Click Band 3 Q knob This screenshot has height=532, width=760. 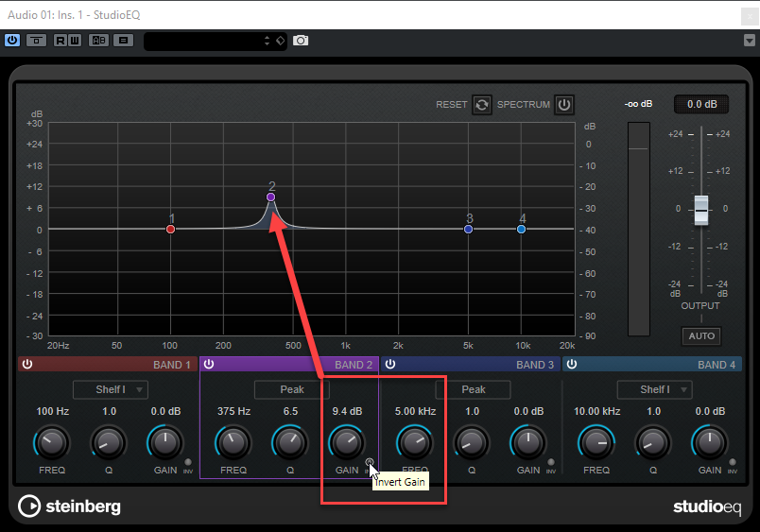472,442
